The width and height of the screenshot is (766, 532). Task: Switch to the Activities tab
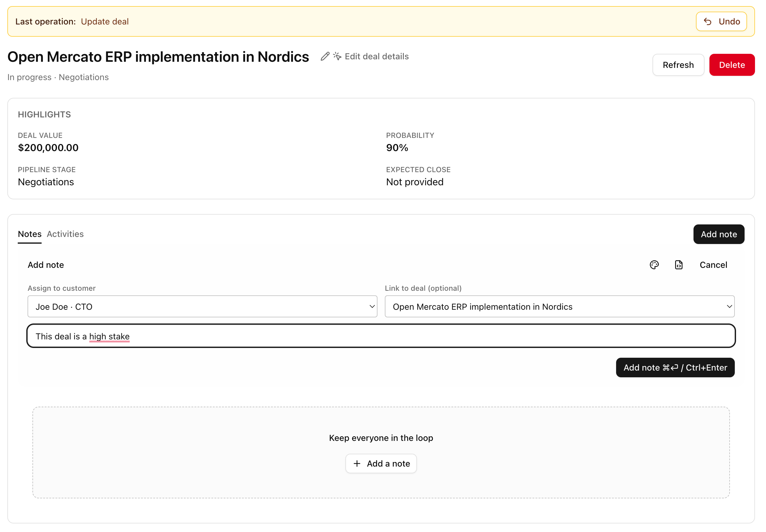(65, 234)
